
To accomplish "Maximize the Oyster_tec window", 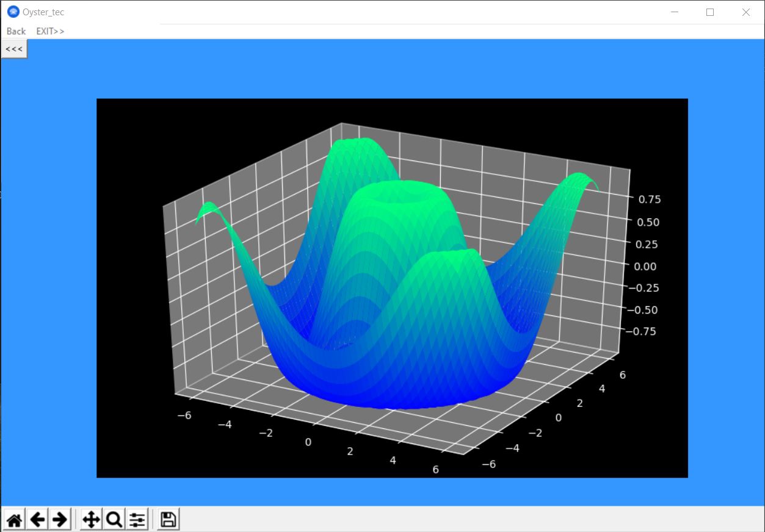I will click(x=710, y=12).
